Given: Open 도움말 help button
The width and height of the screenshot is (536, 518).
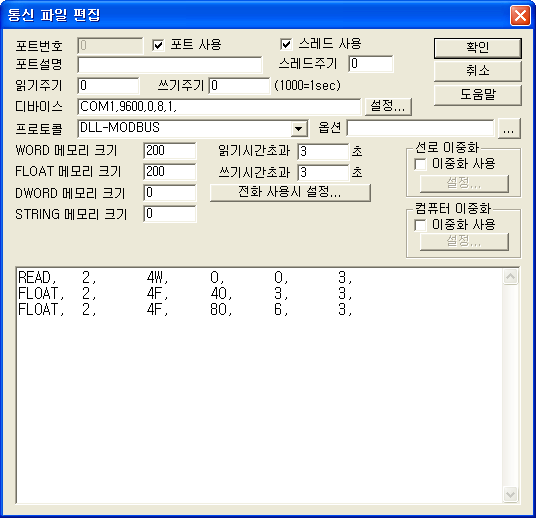Looking at the screenshot, I should click(x=478, y=95).
